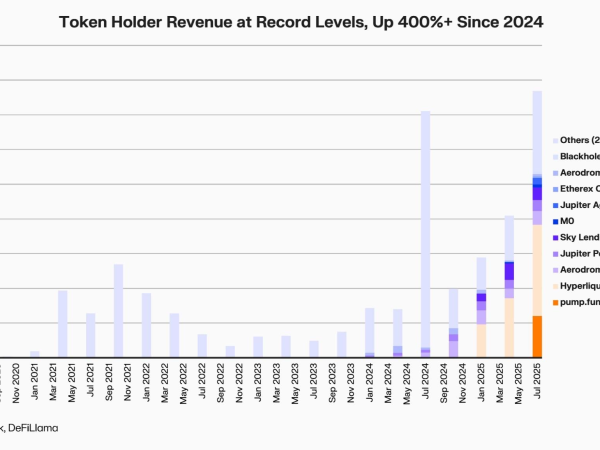Viewport: 600px width, 450px height.
Task: Click the Sep 2021 axis label
Action: [x=109, y=382]
